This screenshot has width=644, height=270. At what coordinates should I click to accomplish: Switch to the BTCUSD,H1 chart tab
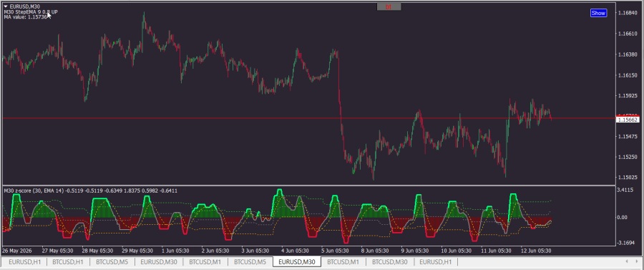[69, 262]
